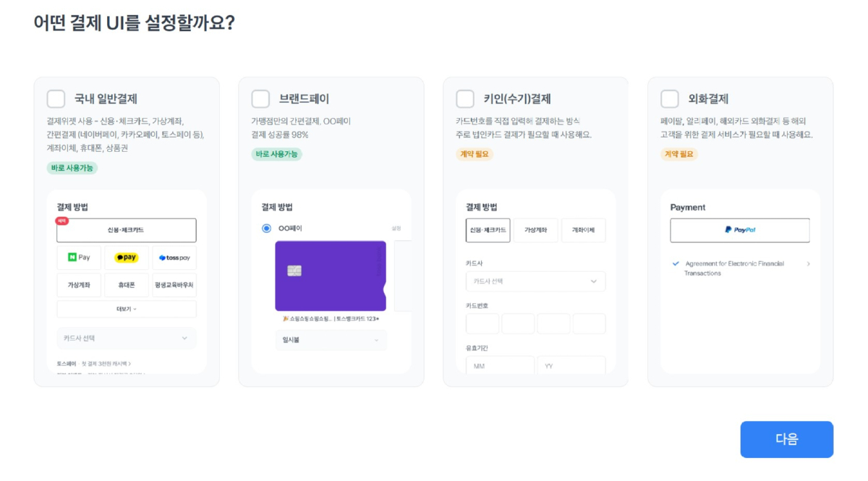
Task: Click the fourth 카드번호 input box
Action: click(x=589, y=323)
